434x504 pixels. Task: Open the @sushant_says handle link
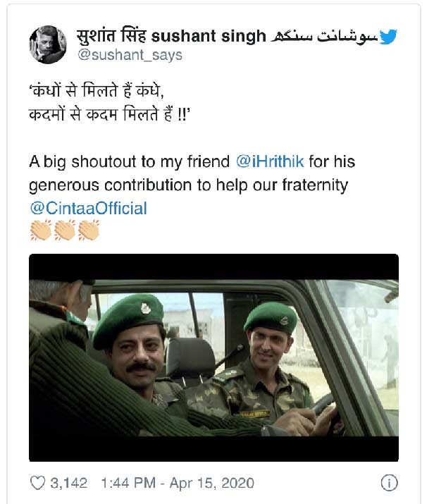[129, 55]
